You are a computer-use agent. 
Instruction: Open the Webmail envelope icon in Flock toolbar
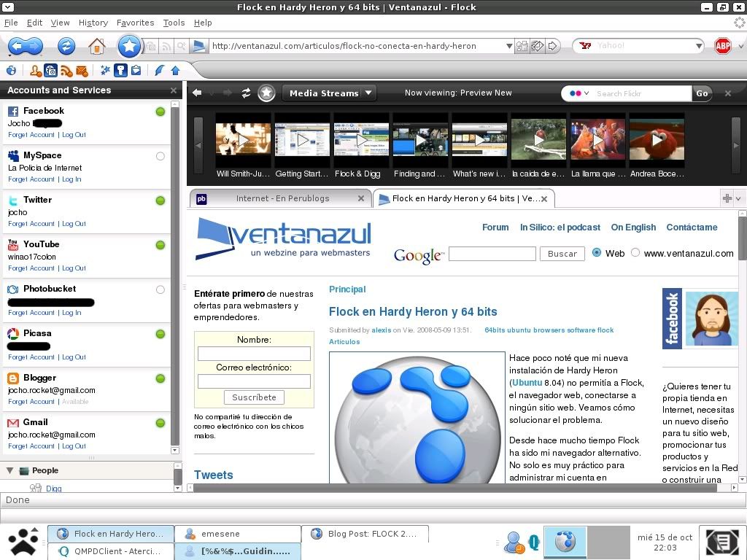[x=82, y=71]
